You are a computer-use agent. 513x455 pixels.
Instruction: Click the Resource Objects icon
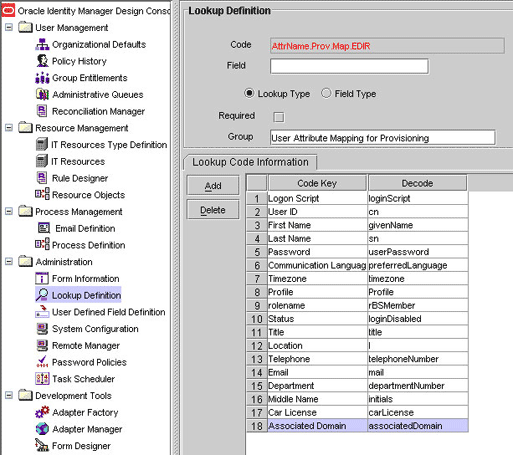click(x=42, y=195)
